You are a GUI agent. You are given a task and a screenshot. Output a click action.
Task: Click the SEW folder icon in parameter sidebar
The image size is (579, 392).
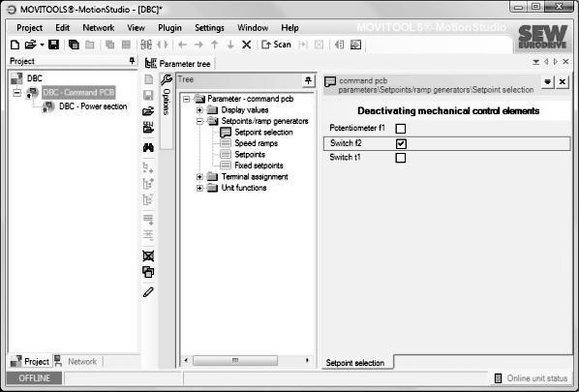pos(148,128)
